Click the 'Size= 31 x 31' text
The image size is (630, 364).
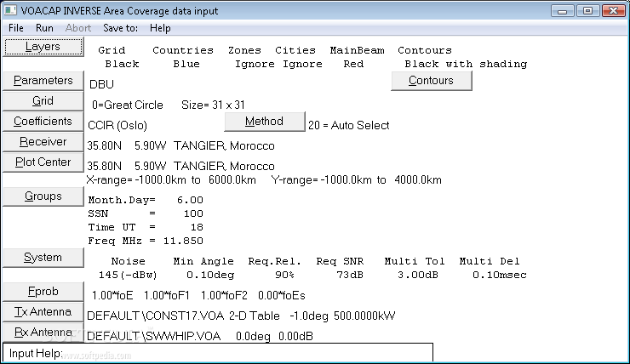[213, 105]
